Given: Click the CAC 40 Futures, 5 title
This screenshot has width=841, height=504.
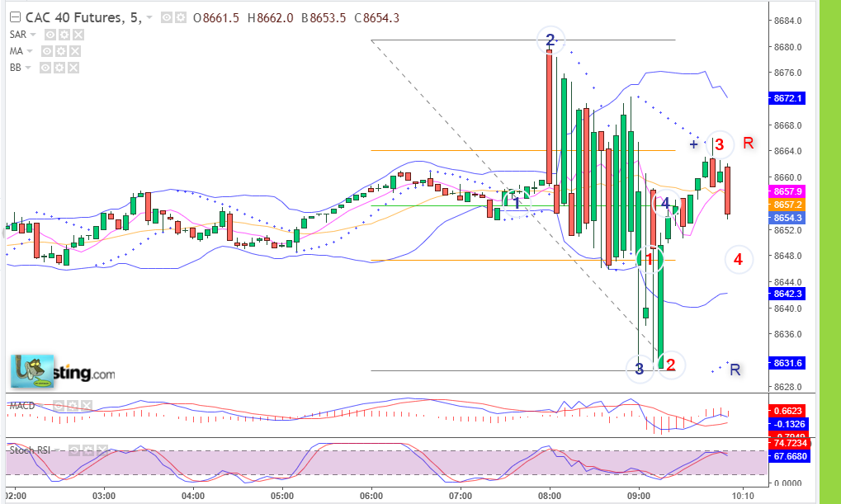Looking at the screenshot, I should (83, 17).
